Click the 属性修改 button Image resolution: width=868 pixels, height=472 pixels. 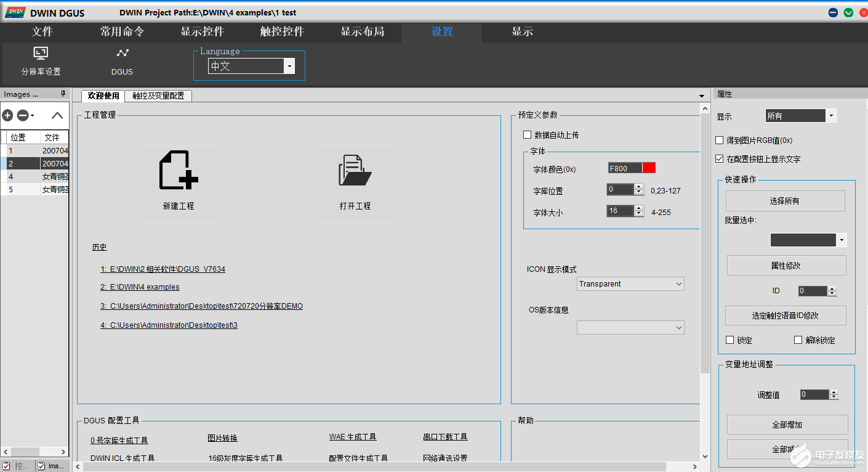pos(786,266)
